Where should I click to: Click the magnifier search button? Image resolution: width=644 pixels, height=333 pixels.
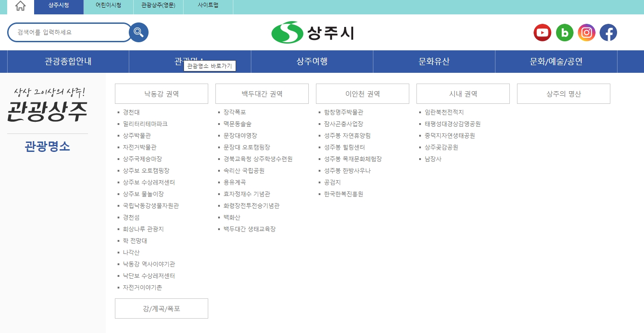pyautogui.click(x=139, y=32)
